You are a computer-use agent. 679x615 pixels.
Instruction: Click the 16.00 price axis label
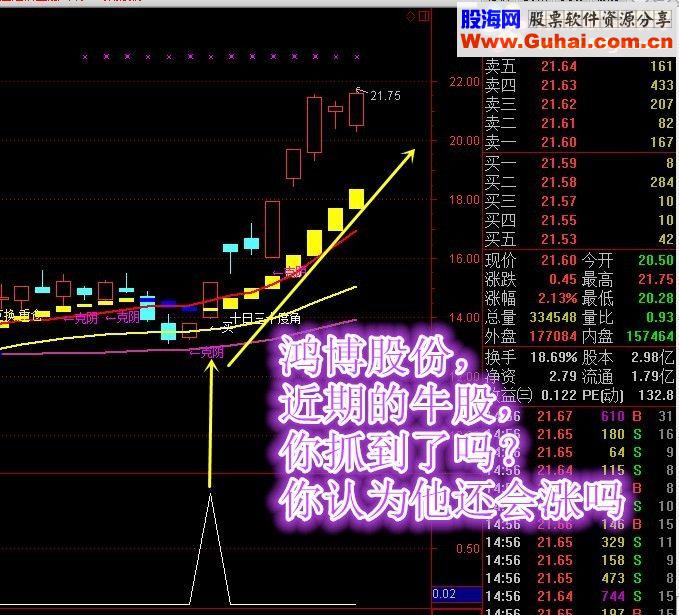click(464, 259)
